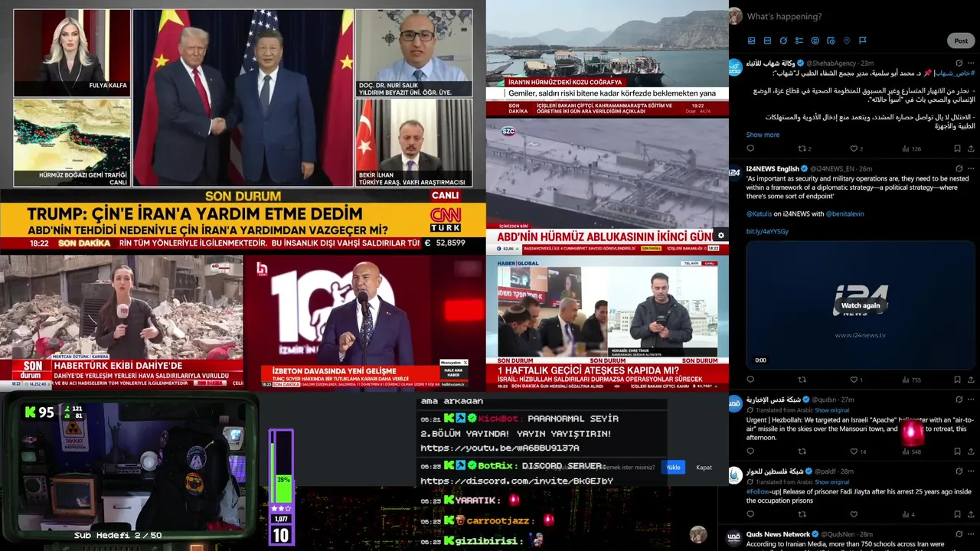Reply to the i24NEWS English post
The image size is (980, 551).
(x=750, y=380)
